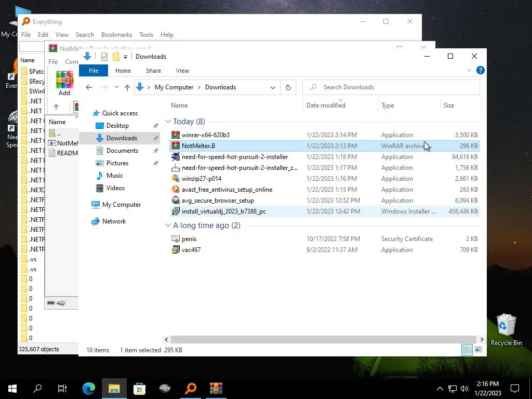Image resolution: width=532 pixels, height=399 pixels.
Task: Open taskbar search magnifier
Action: (37, 389)
